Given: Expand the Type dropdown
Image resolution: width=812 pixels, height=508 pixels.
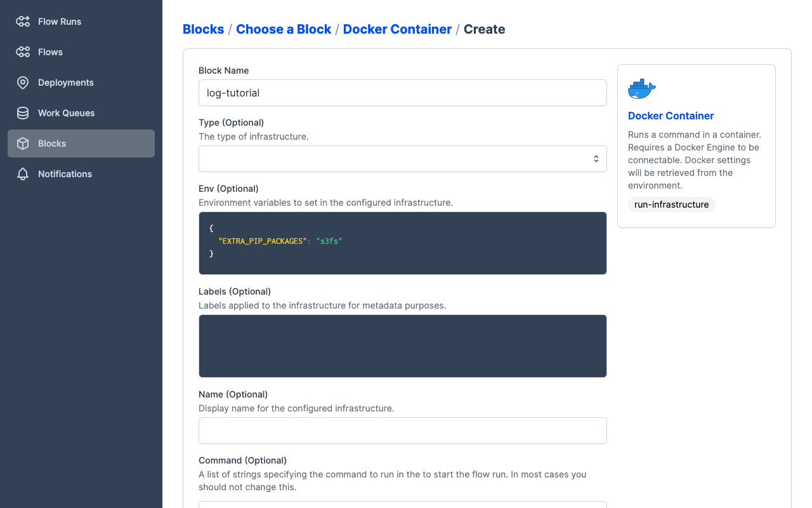Looking at the screenshot, I should (x=403, y=159).
